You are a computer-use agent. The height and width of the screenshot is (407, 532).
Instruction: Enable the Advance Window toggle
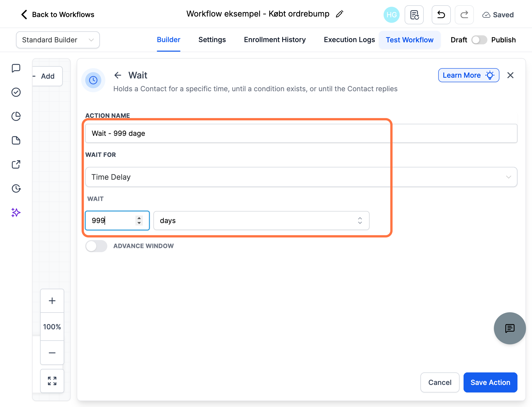(96, 246)
